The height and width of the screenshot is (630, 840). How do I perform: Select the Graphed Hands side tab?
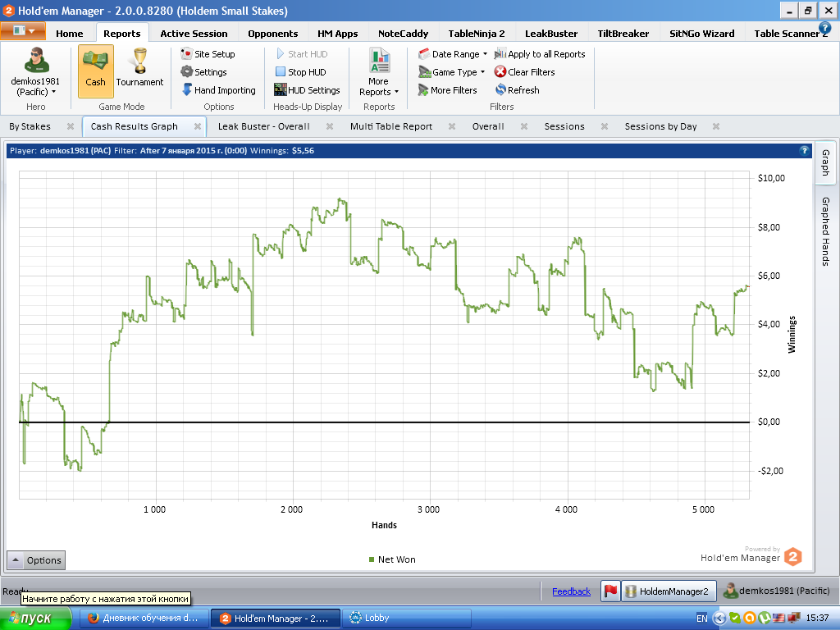click(825, 231)
